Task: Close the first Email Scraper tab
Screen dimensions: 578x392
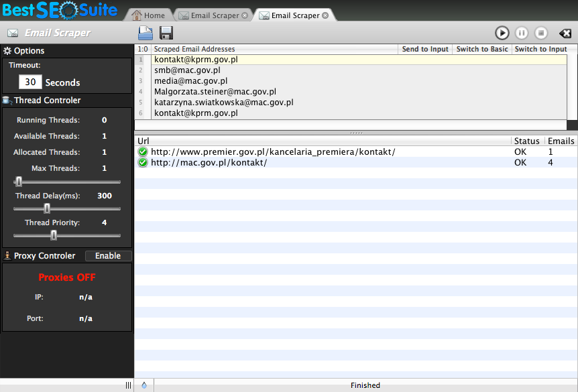Action: [245, 15]
